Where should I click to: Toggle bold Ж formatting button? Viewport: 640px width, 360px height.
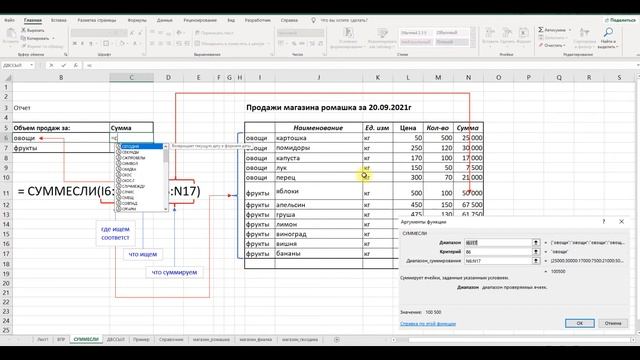coord(75,43)
